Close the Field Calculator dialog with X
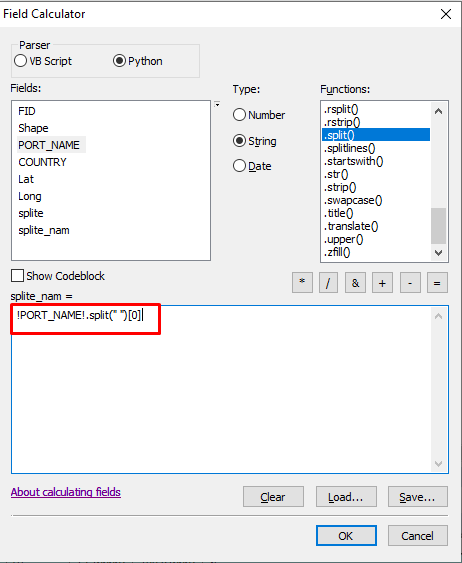Image resolution: width=462 pixels, height=563 pixels. tap(446, 14)
